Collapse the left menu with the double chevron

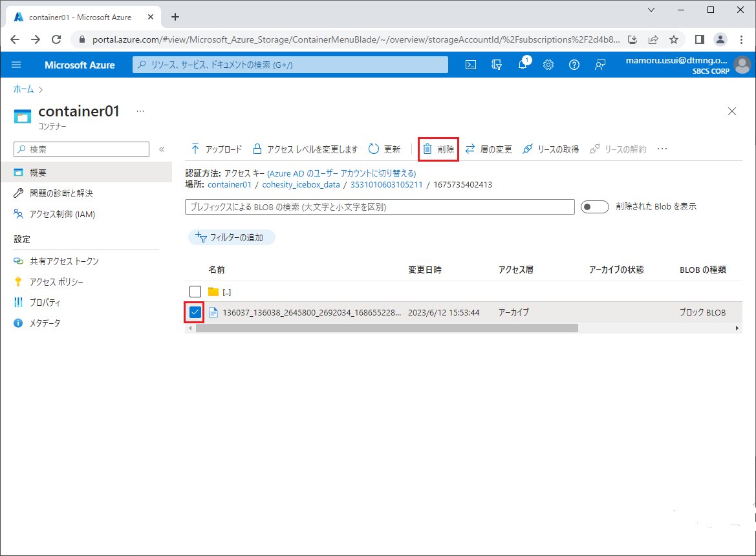click(162, 149)
